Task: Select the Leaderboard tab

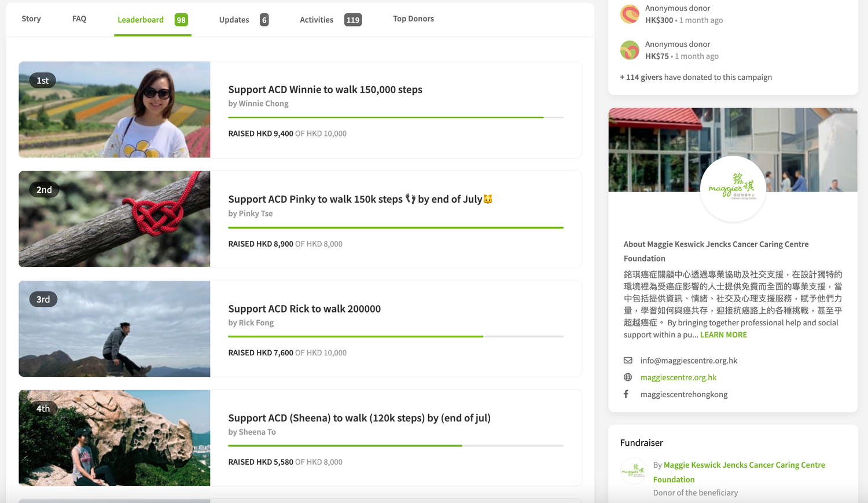Action: (141, 20)
